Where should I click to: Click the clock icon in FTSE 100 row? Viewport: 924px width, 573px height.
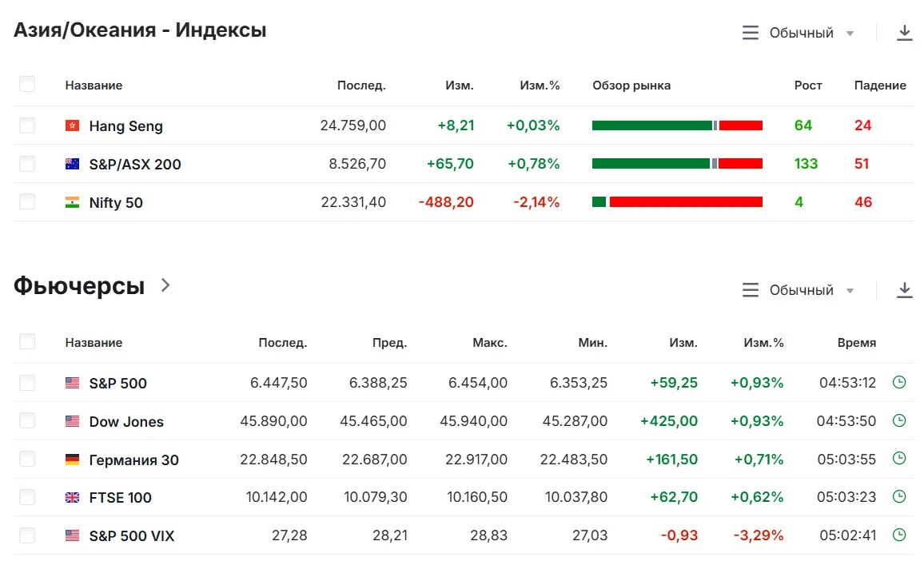898,496
